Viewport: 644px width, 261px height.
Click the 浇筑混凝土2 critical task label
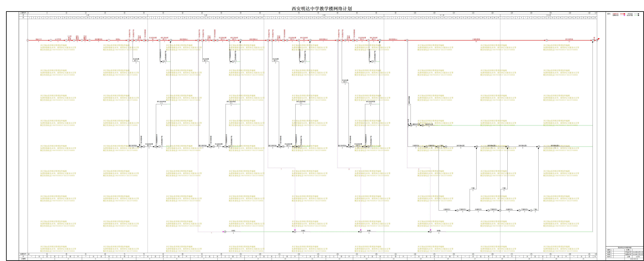coord(254,39)
